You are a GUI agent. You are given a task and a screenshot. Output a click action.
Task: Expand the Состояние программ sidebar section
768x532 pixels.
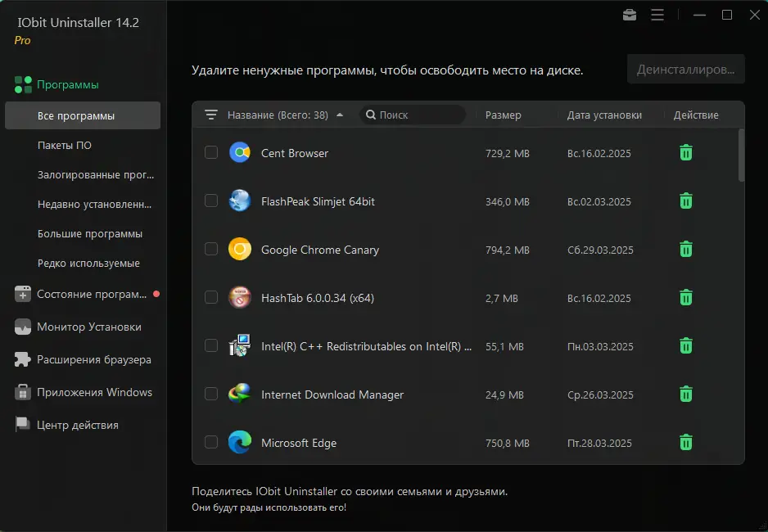click(x=90, y=294)
